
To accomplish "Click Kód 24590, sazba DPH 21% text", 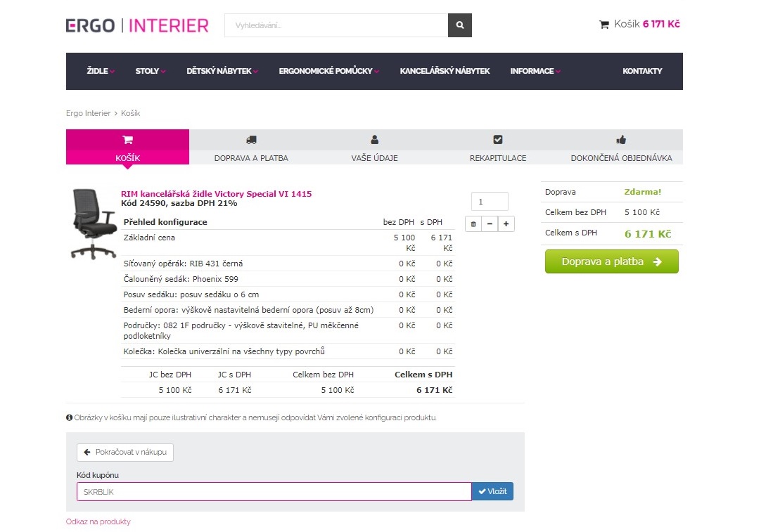I will tap(179, 203).
